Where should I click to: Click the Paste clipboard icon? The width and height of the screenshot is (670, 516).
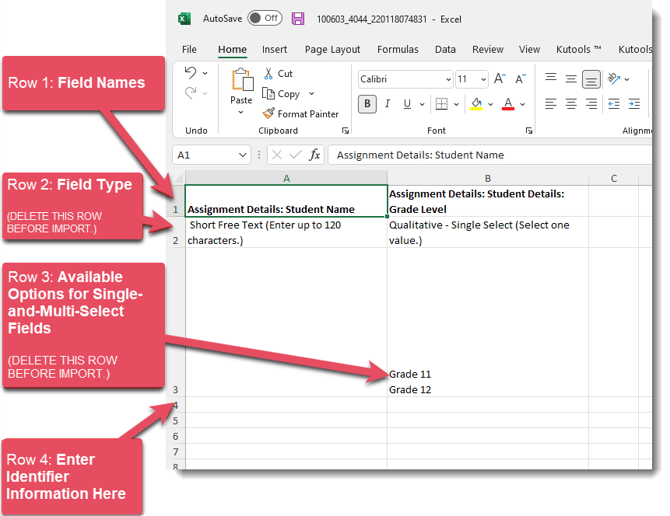tap(241, 82)
